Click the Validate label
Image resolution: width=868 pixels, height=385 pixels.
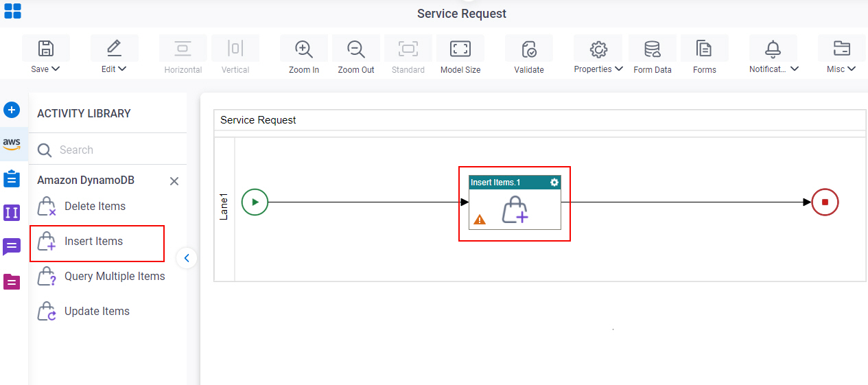[x=529, y=70]
